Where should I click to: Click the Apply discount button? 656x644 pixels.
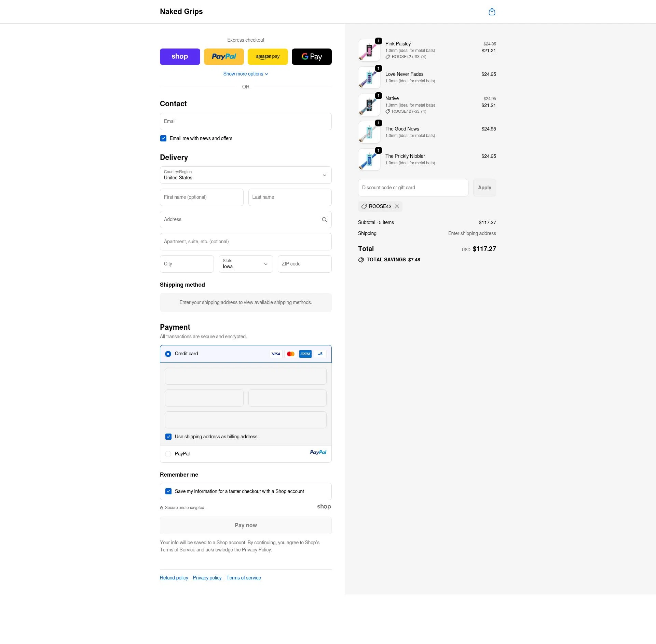coord(484,188)
